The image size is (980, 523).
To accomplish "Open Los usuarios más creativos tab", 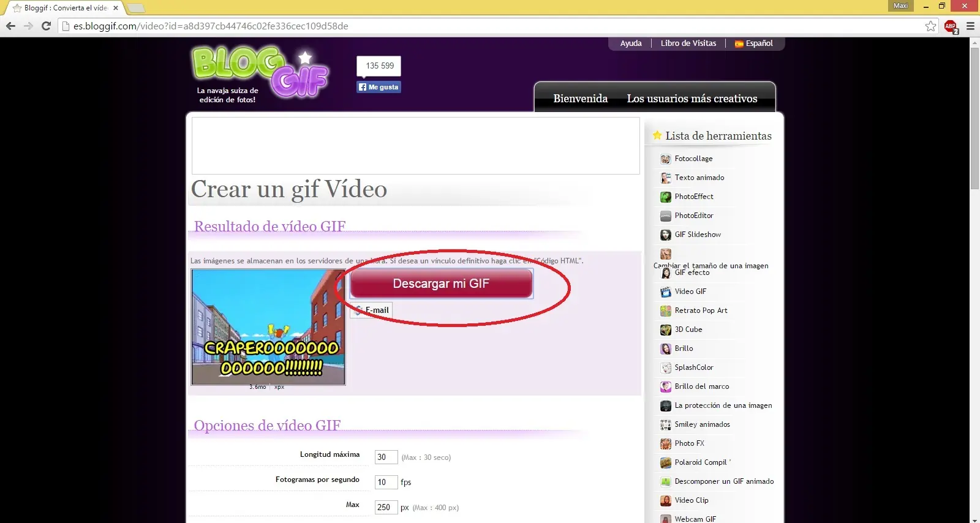I will click(x=692, y=99).
